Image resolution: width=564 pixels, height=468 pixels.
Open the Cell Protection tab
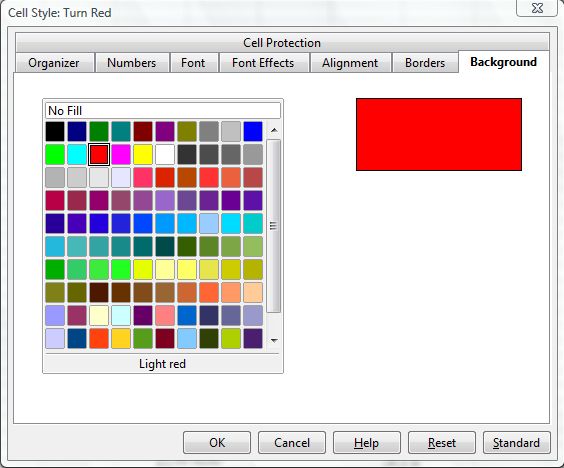coord(282,43)
